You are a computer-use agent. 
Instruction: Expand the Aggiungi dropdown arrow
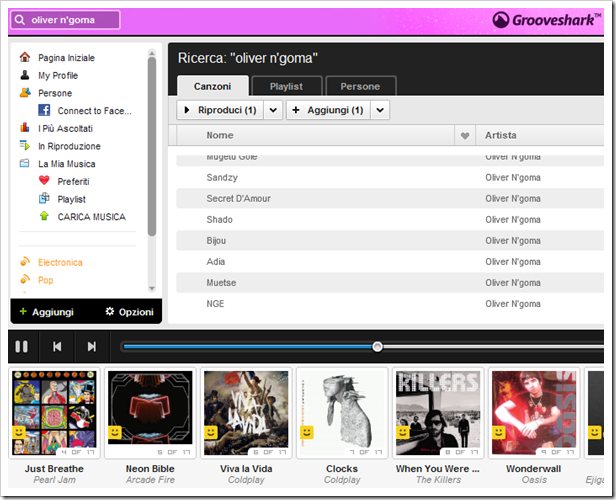click(x=380, y=110)
